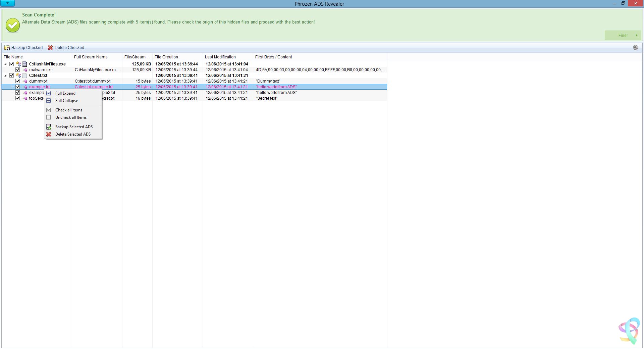Click the Delete Checked button label

pyautogui.click(x=69, y=48)
